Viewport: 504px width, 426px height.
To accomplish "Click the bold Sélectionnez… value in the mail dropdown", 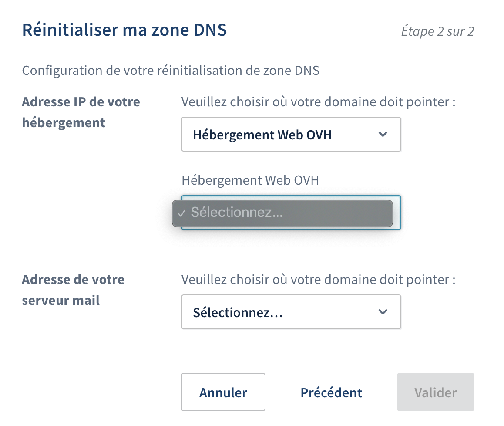I will tap(238, 312).
